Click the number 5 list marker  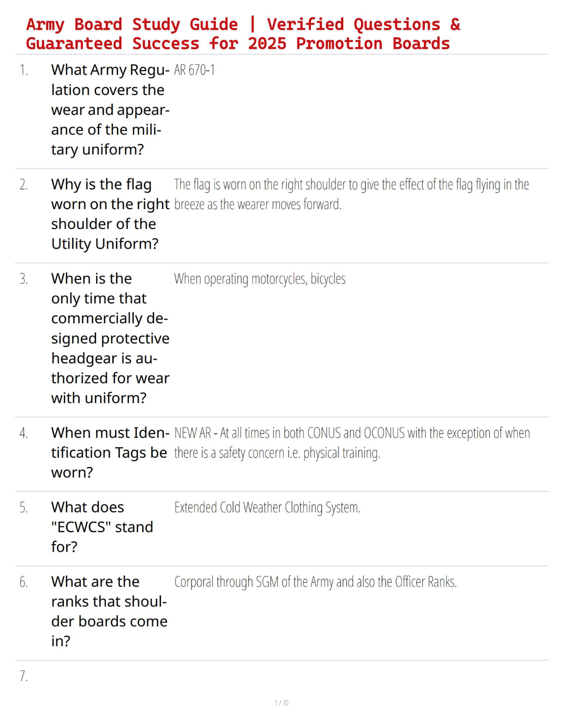tap(23, 508)
